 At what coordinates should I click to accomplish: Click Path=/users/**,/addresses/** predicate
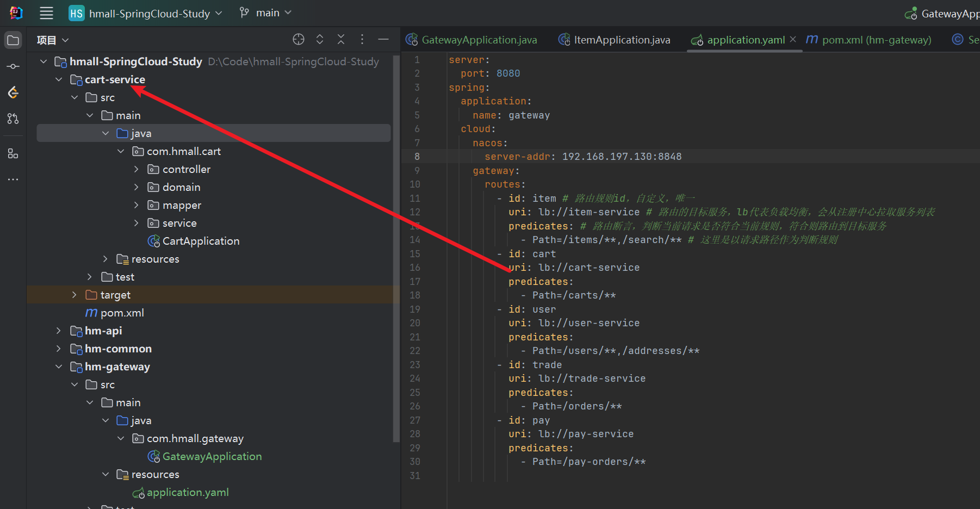616,351
